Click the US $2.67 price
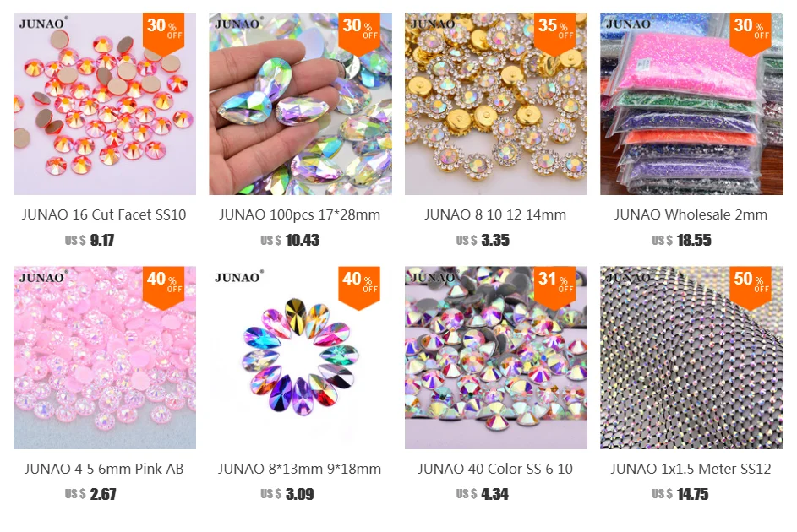The height and width of the screenshot is (532, 797). click(x=90, y=494)
